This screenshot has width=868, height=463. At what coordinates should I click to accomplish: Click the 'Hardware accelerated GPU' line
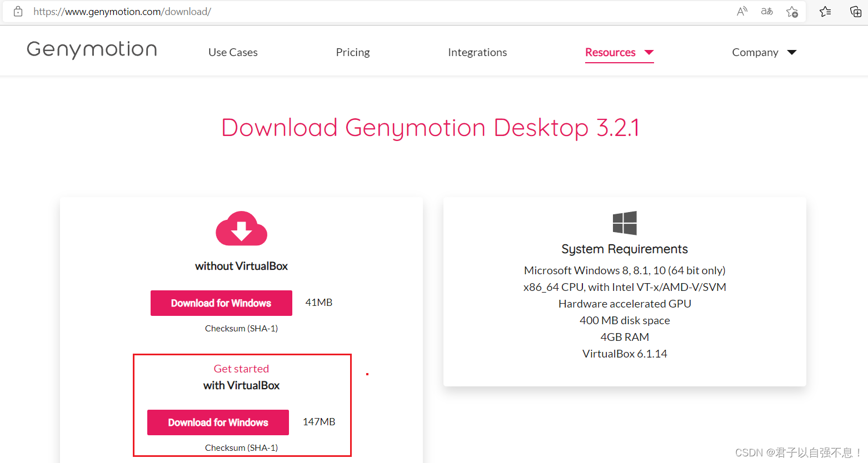pyautogui.click(x=625, y=304)
